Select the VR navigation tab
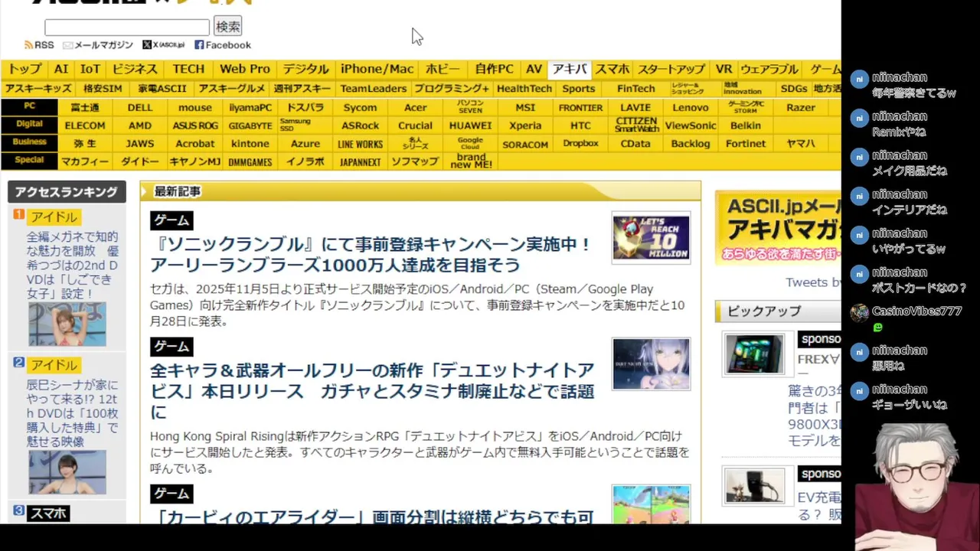 pyautogui.click(x=724, y=69)
